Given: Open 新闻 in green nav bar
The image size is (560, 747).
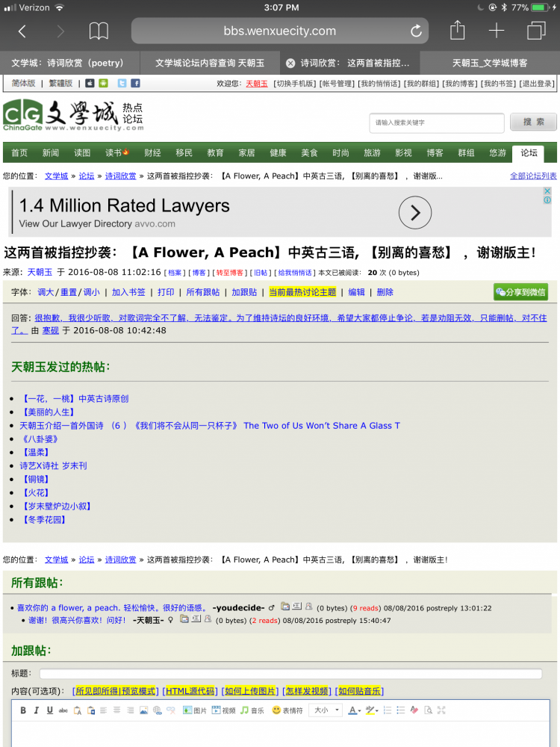Looking at the screenshot, I should [51, 153].
